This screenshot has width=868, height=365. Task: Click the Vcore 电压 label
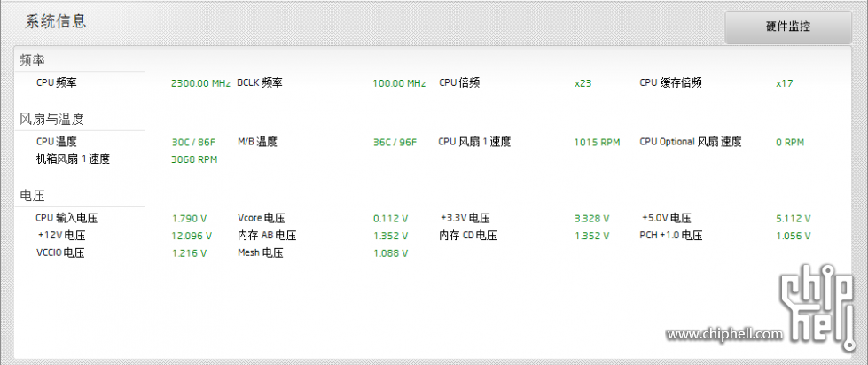click(262, 218)
